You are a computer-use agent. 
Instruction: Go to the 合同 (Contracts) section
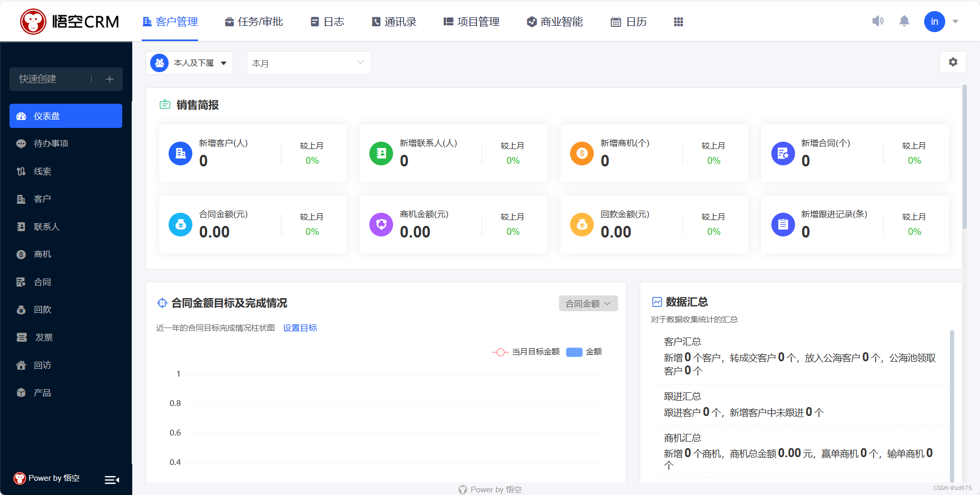point(42,282)
